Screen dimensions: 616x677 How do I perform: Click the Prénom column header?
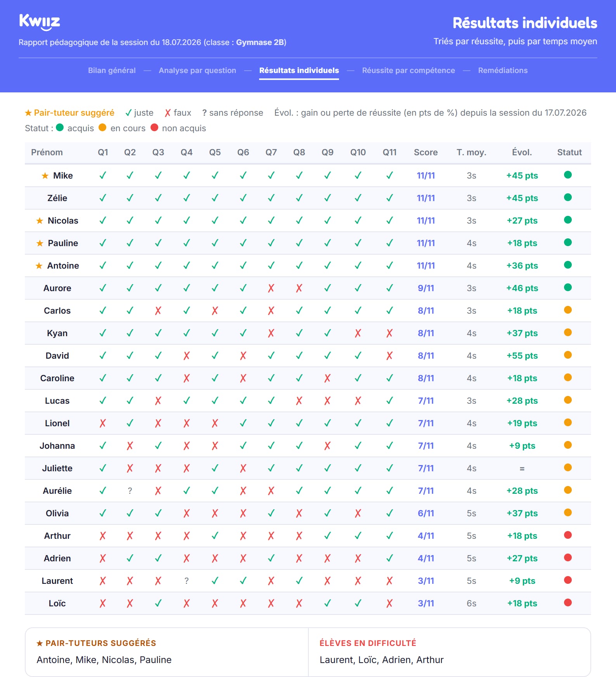47,152
